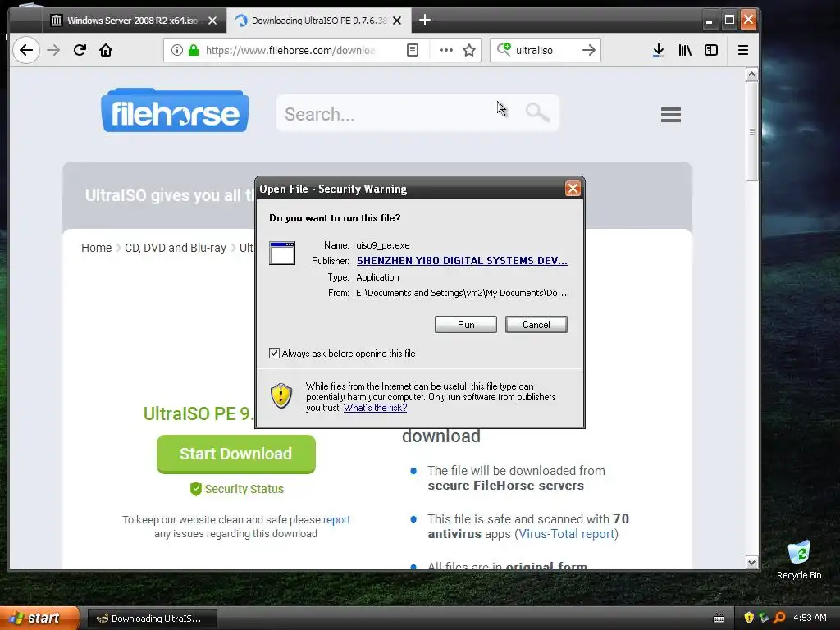The height and width of the screenshot is (630, 840).
Task: Click the uiso9_pe.exe file name
Action: pyautogui.click(x=383, y=245)
